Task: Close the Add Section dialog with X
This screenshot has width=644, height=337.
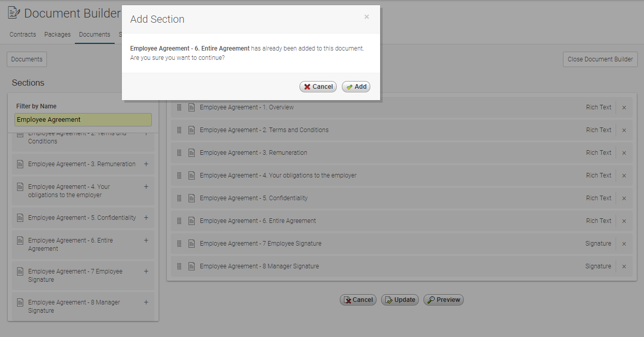Action: pos(367,17)
